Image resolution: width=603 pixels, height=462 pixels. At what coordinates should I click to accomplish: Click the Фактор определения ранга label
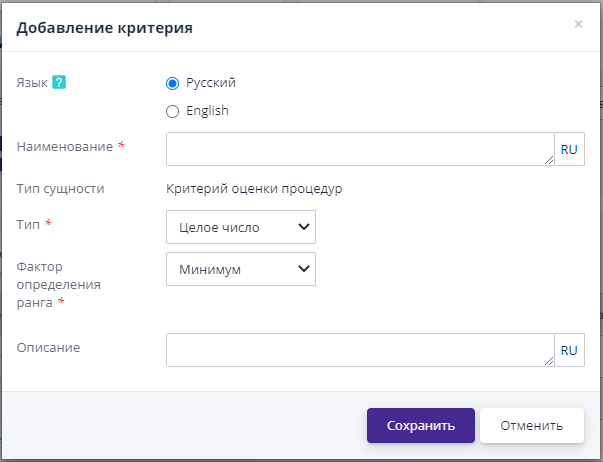pos(54,284)
